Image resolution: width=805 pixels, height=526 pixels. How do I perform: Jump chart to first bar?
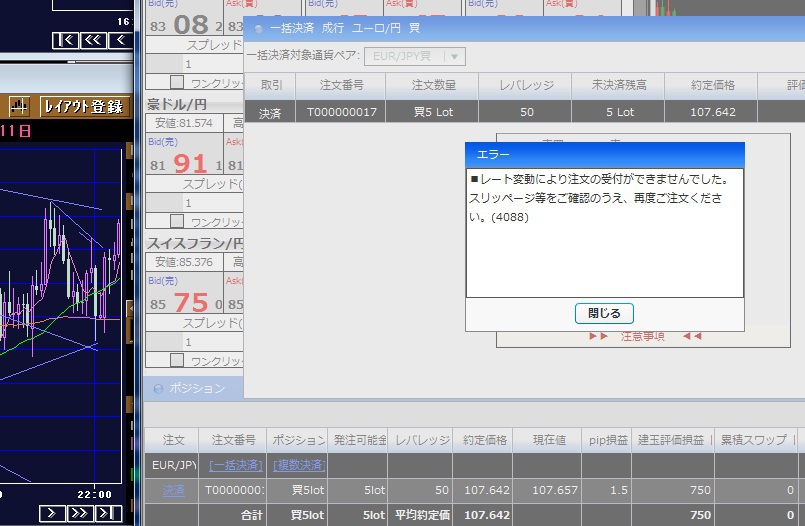[x=65, y=40]
